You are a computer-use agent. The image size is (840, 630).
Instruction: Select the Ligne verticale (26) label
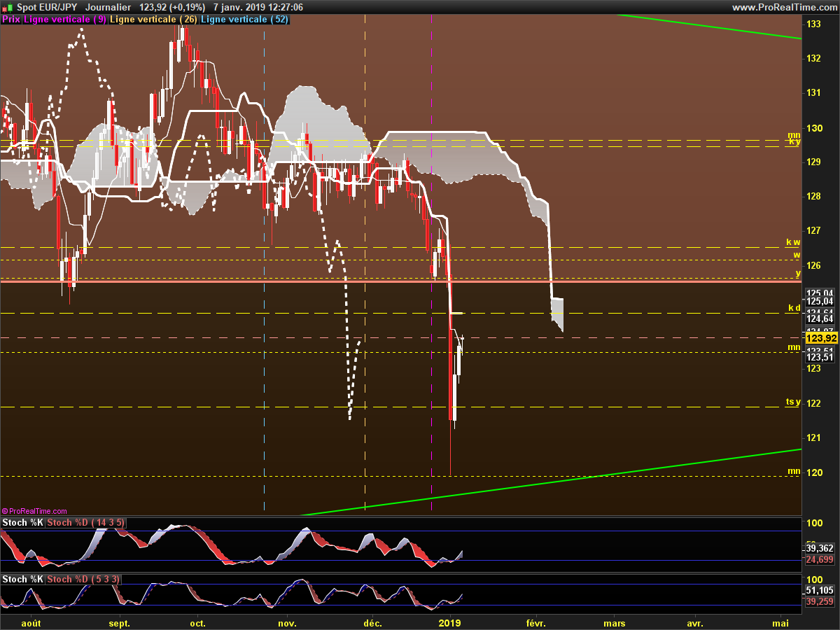(x=153, y=20)
